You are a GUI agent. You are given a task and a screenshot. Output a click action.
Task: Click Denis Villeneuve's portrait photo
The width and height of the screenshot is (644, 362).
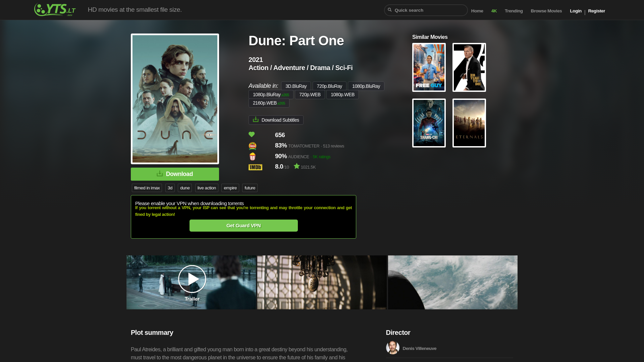(393, 348)
